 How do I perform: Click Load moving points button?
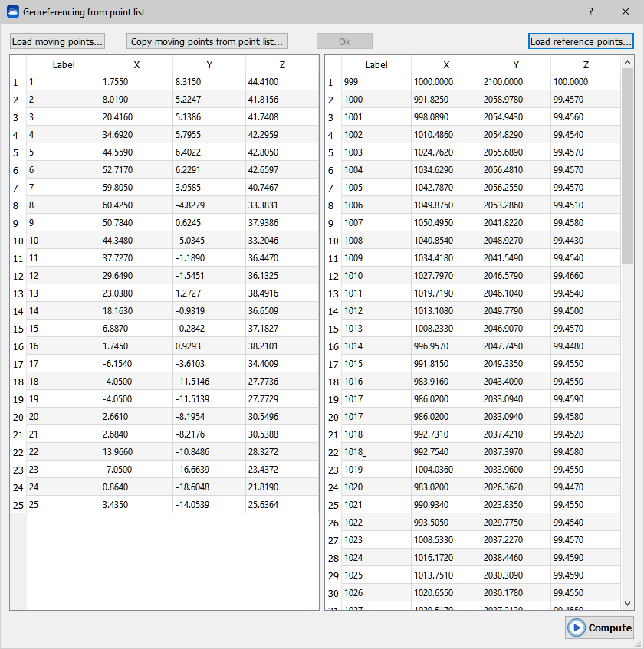coord(58,41)
